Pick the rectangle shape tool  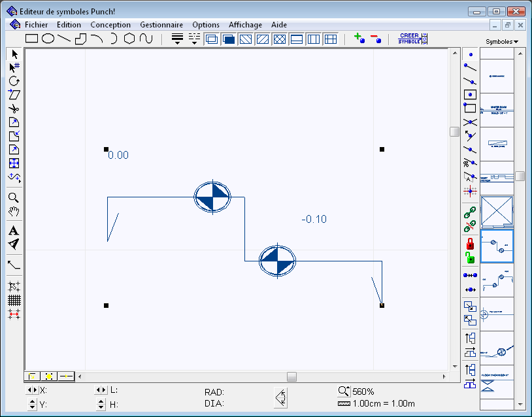tap(31, 39)
